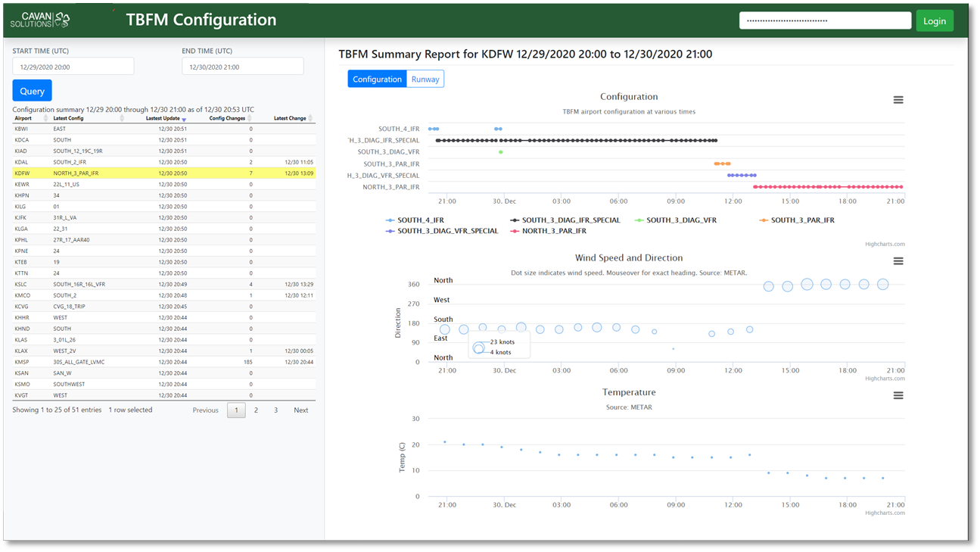Toggle SOUTH_4_IFR series in legend

[x=420, y=220]
